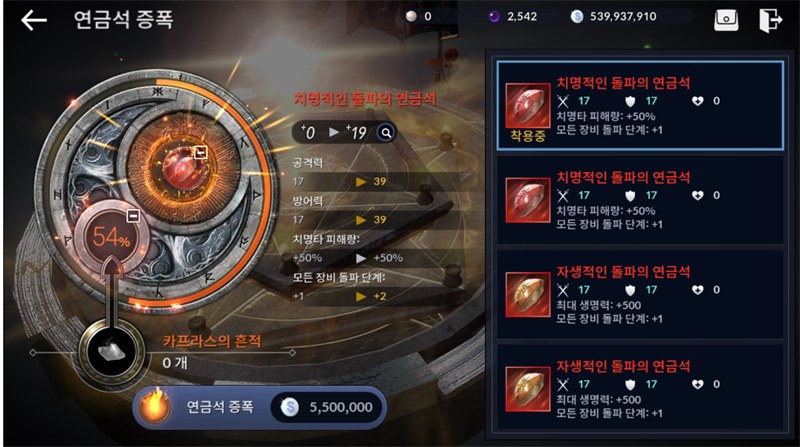Open the inventory bag icon
800x447 pixels.
coord(726,20)
